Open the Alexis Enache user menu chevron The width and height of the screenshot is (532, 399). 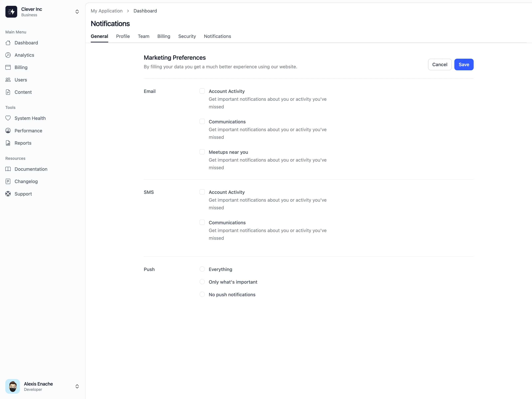(77, 386)
